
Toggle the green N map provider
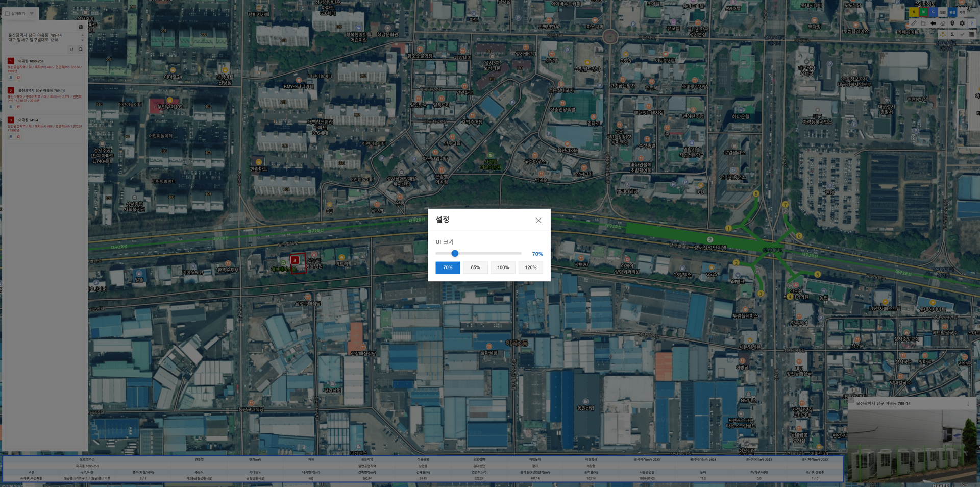[x=923, y=12]
